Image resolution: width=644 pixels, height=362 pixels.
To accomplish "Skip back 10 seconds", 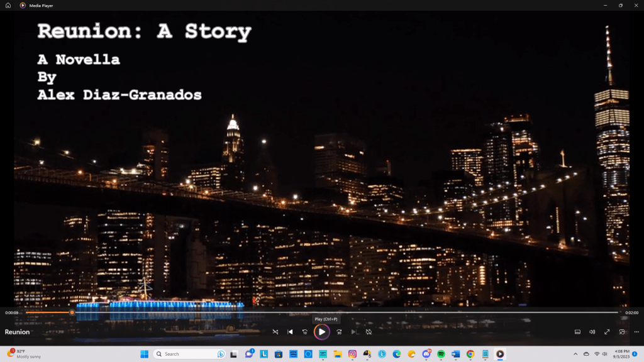I will [x=305, y=332].
